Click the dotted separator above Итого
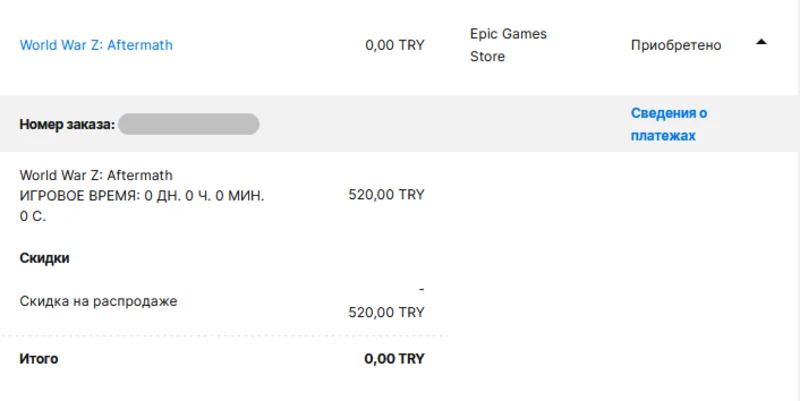 pos(224,335)
